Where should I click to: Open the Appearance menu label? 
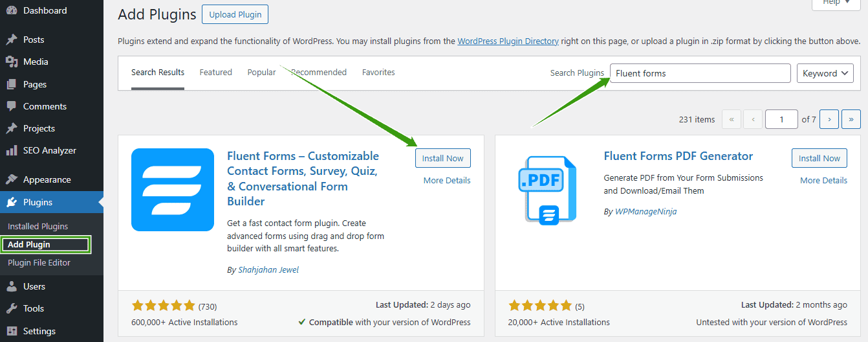[47, 179]
